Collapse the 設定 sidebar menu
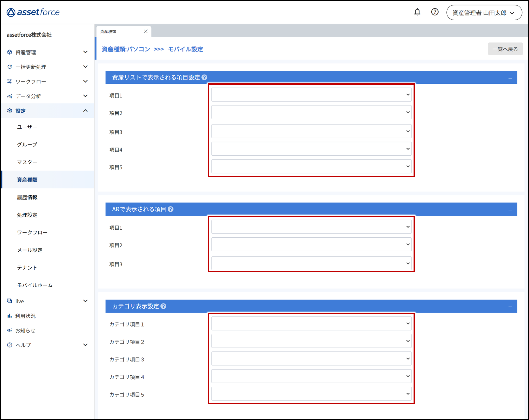The width and height of the screenshot is (529, 420). 85,111
